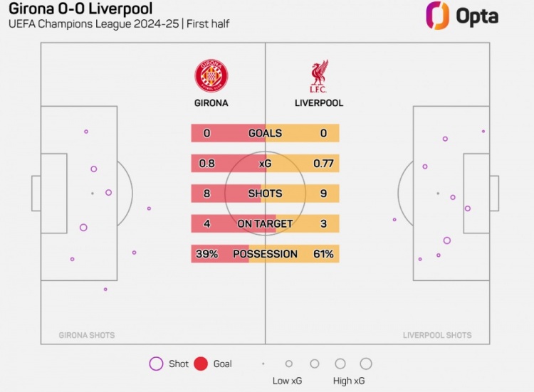Click the LIVERPOOL SHOTS caption
The height and width of the screenshot is (392, 534).
pyautogui.click(x=437, y=335)
